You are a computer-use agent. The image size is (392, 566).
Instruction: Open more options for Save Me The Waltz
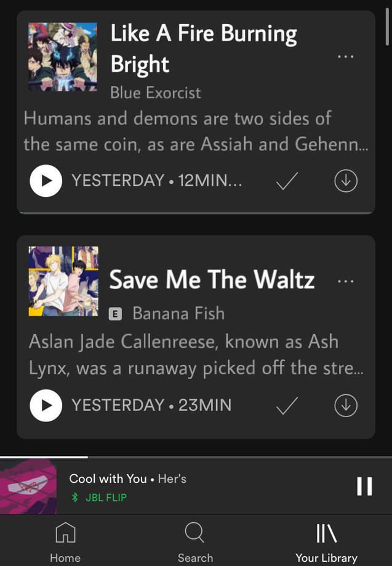tap(345, 281)
